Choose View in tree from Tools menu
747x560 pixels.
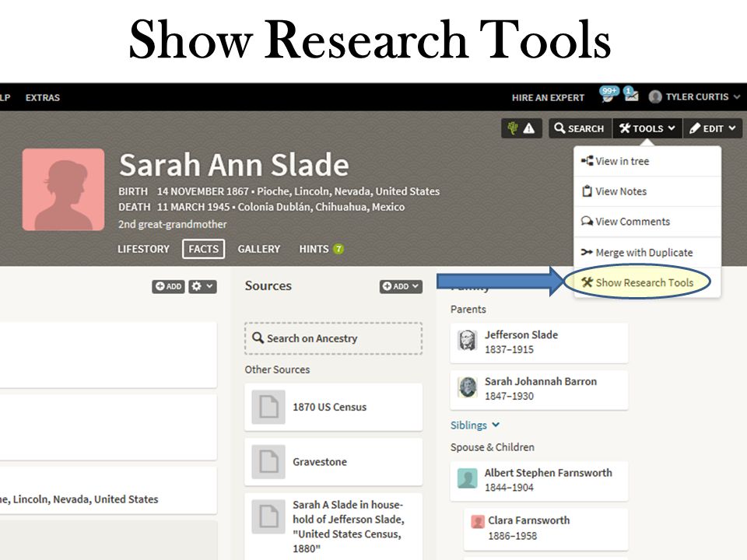pyautogui.click(x=647, y=162)
